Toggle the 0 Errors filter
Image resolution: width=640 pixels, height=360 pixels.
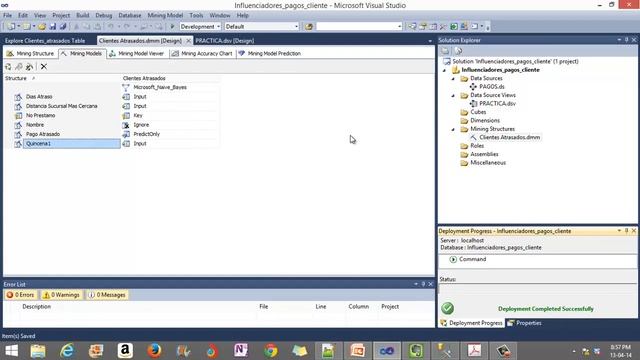[x=20, y=295]
